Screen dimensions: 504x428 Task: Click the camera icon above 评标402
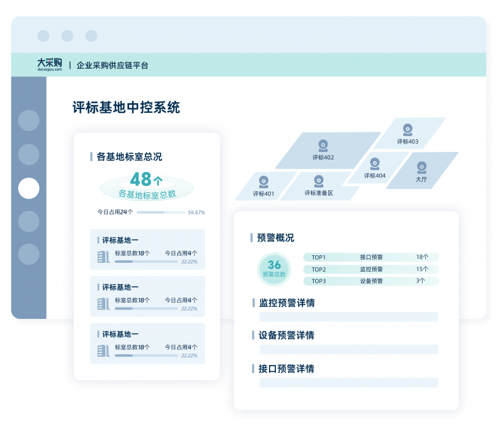(323, 145)
